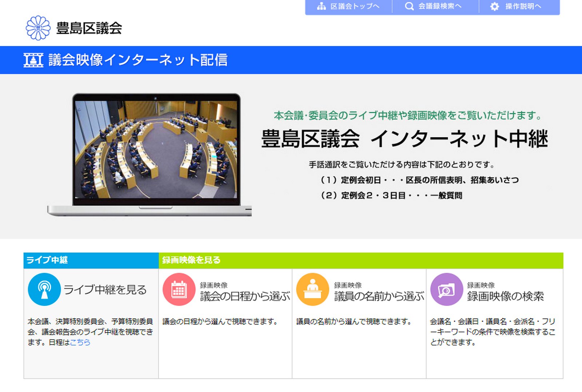Open the 操作説明へ help link
The height and width of the screenshot is (392, 582).
pos(523,7)
